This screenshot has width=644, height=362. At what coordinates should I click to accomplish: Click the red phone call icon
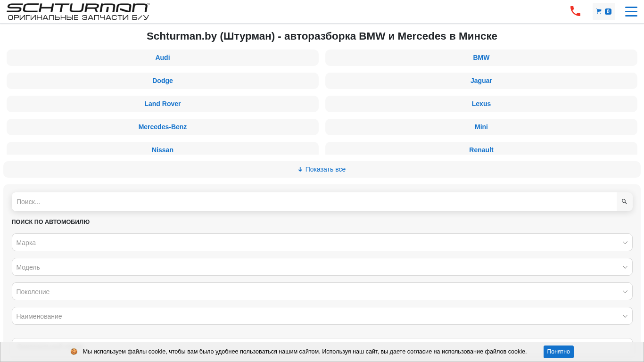[x=575, y=11]
